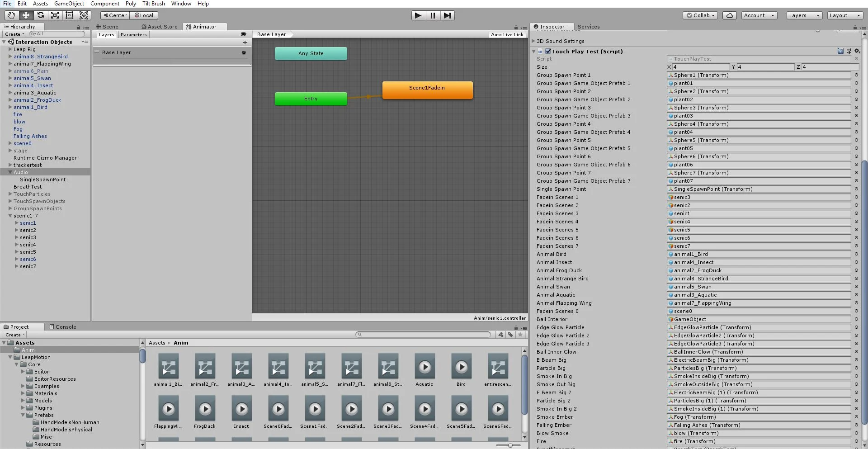Toggle Auto Live Link button
This screenshot has width=868, height=449.
pos(507,34)
